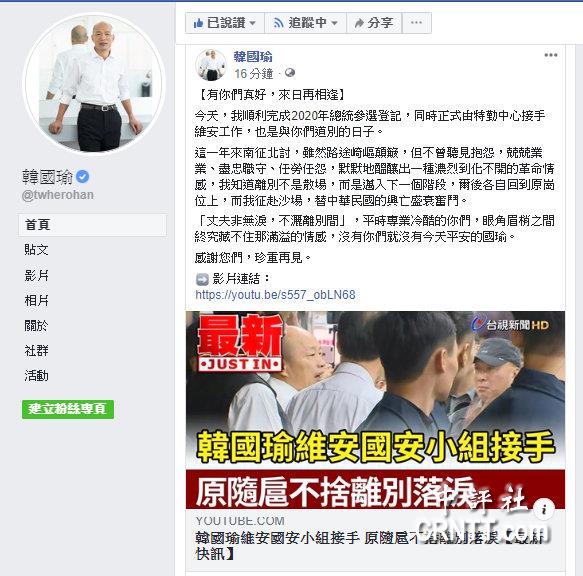583x576 pixels.
Task: Expand the 已說讚 dropdown arrow
Action: pyautogui.click(x=253, y=23)
